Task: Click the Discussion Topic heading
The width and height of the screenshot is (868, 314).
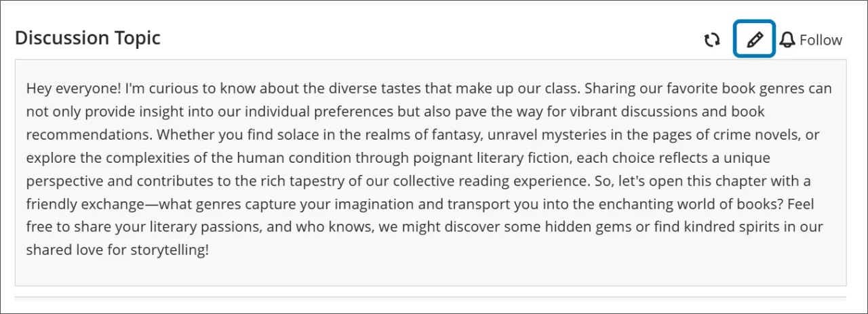Action: pos(87,38)
